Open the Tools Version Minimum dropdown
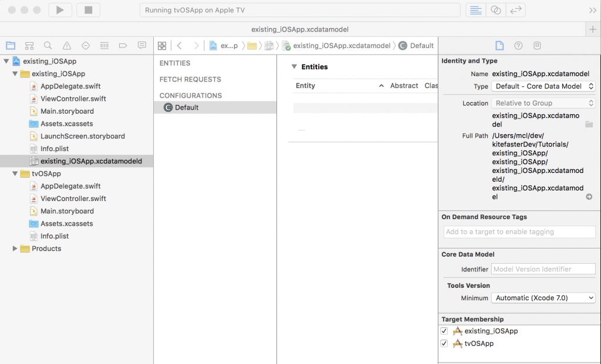601x364 pixels. tap(543, 298)
